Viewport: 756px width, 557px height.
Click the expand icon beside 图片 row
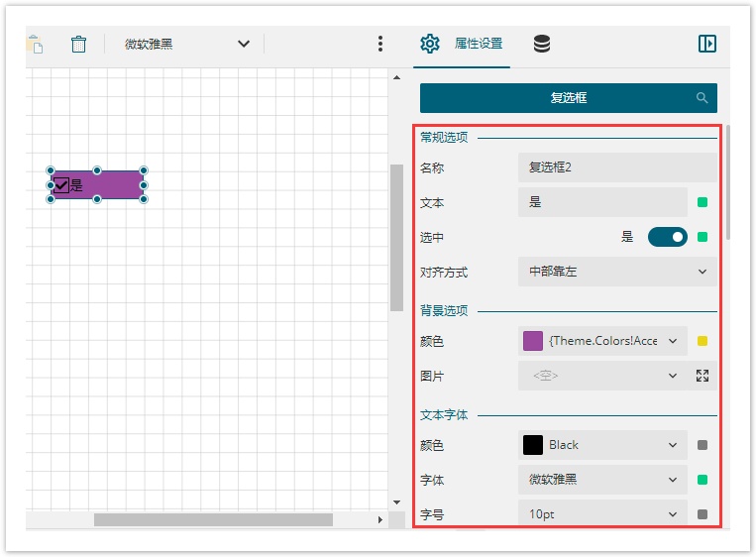click(702, 376)
